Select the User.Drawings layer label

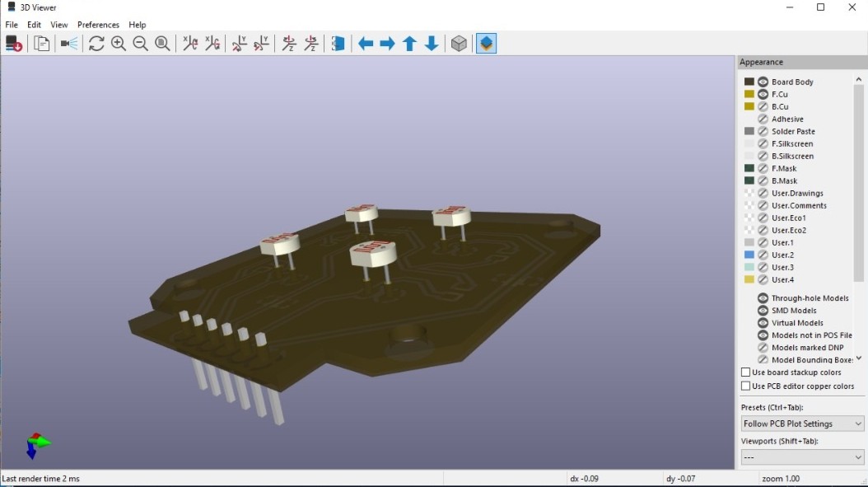(797, 194)
